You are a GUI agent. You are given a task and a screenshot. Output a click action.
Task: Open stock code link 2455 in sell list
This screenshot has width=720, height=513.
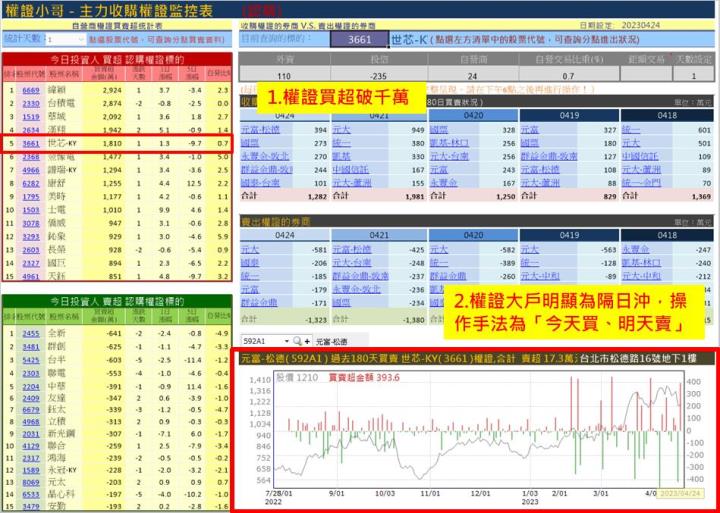coord(31,333)
